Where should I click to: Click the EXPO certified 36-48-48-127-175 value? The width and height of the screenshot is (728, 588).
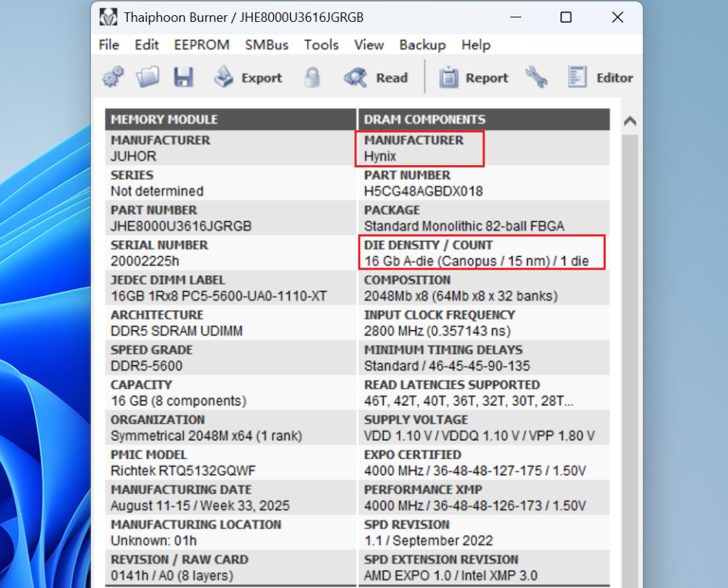point(475,471)
